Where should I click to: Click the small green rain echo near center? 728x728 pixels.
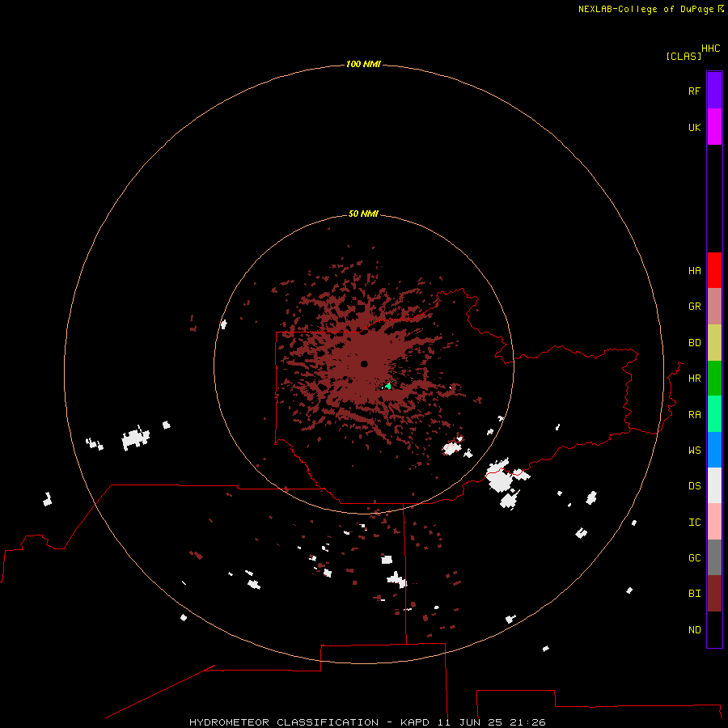[x=387, y=387]
